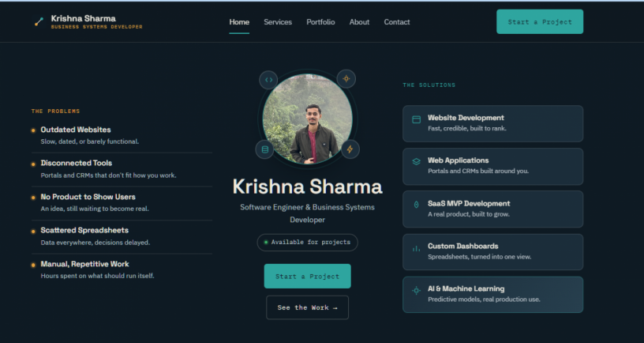The image size is (644, 343).
Task: Click the header Start a Project button
Action: 540,22
